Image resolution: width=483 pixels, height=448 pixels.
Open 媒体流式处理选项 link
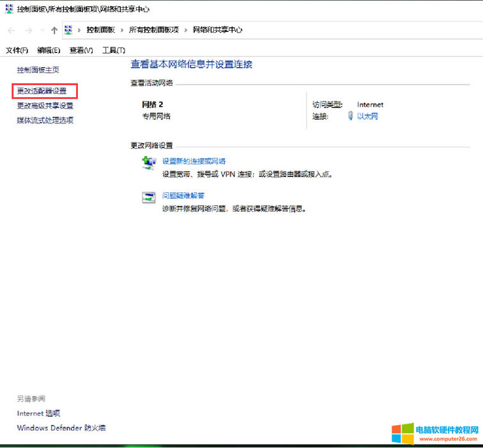[x=45, y=120]
